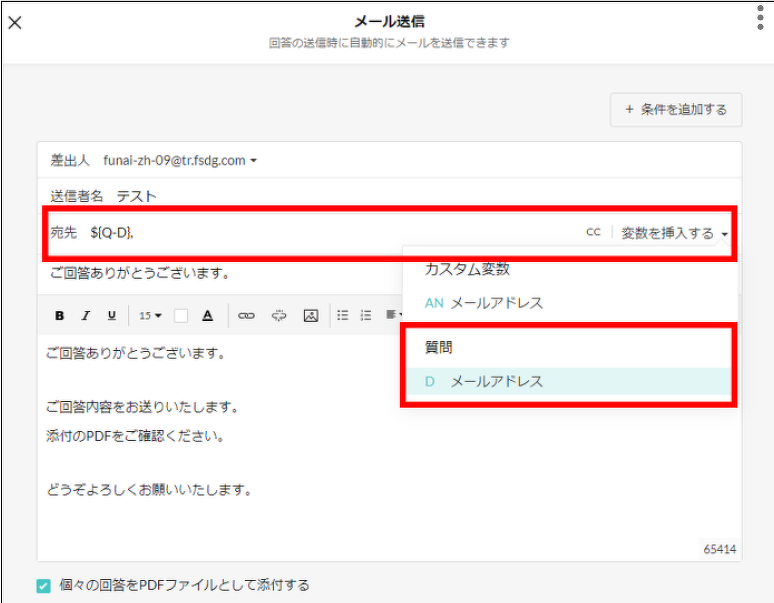Pick the white background color swatch
The height and width of the screenshot is (603, 774).
(181, 316)
